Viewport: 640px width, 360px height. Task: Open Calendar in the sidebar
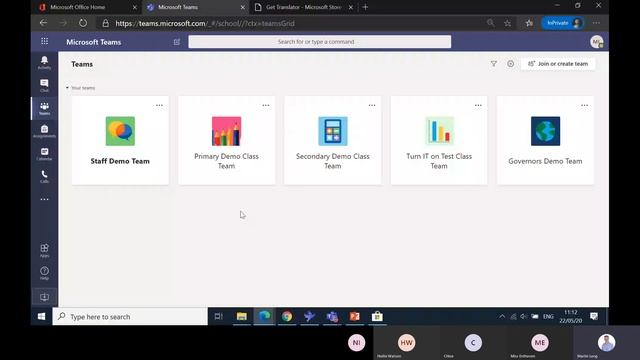pyautogui.click(x=44, y=154)
